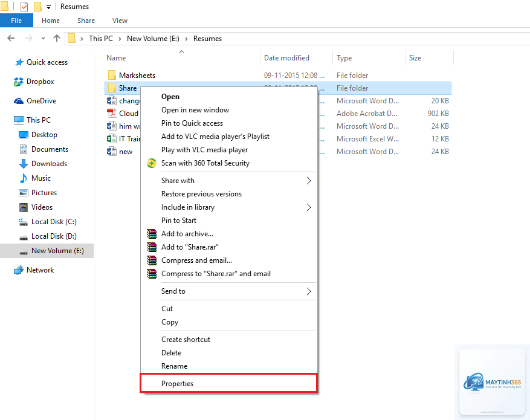The height and width of the screenshot is (420, 530).
Task: Expand the Send to submenu arrow
Action: pos(309,291)
